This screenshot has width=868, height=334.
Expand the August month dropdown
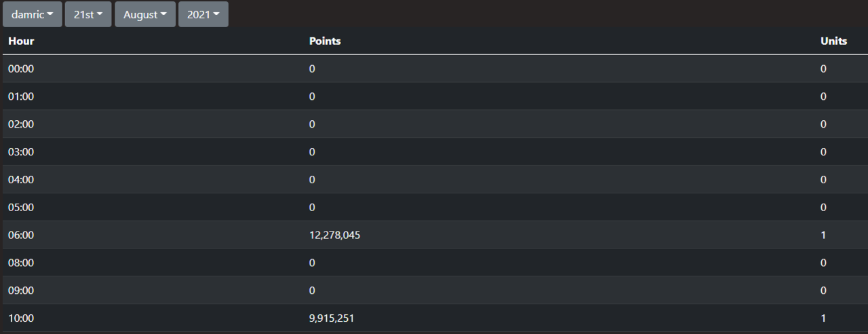click(144, 14)
